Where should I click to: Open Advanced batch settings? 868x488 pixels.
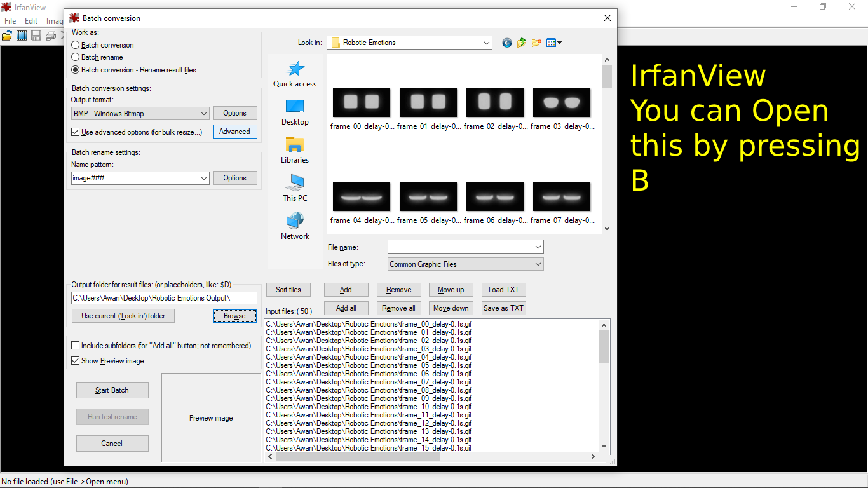(x=234, y=132)
